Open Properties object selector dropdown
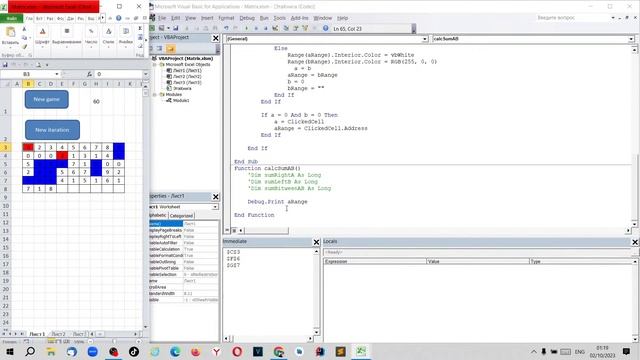This screenshot has height=360, width=640. 215,207
